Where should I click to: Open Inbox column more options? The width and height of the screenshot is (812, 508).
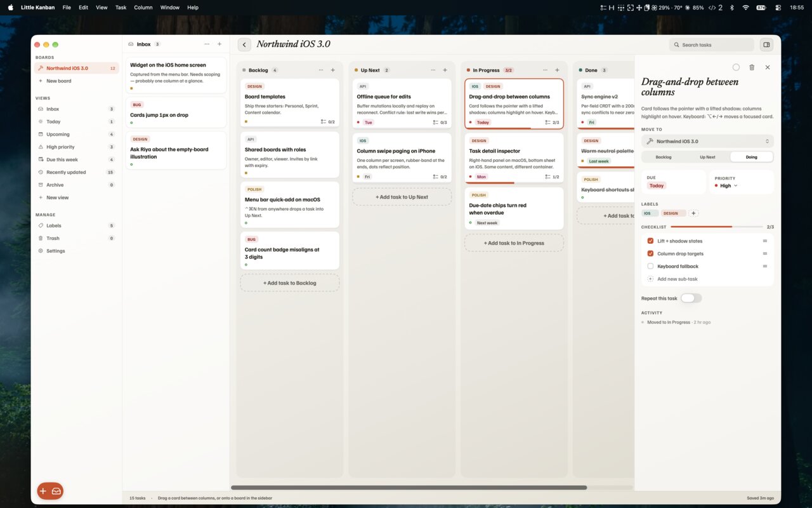click(x=207, y=44)
